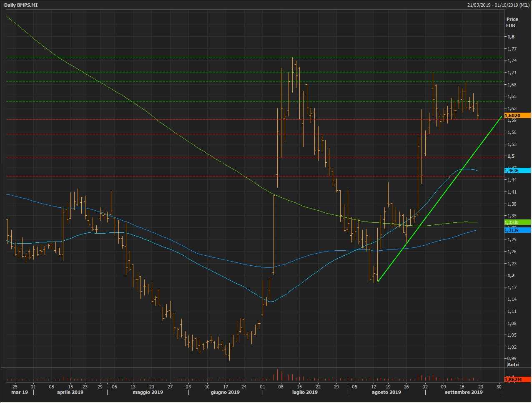The image size is (532, 403).
Task: Click the green 1,3330 moving average tag
Action: point(517,222)
